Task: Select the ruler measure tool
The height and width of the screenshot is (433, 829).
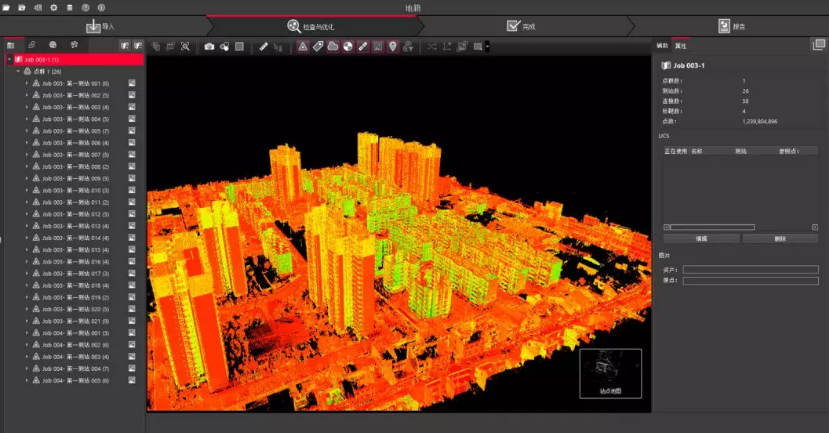Action: point(263,46)
